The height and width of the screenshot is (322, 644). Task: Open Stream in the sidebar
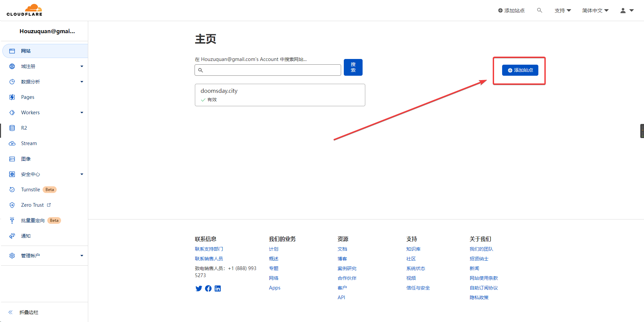coord(29,143)
